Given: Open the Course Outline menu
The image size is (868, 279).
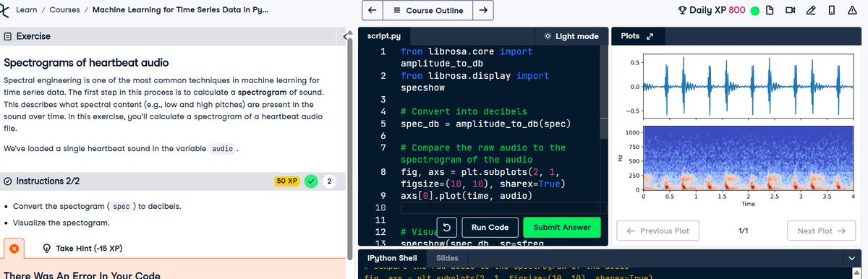Looking at the screenshot, I should (x=427, y=11).
